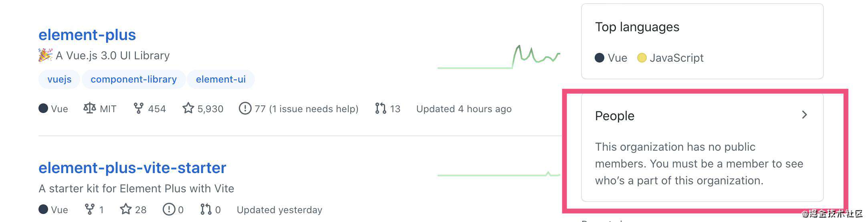Click the MIT license scale icon
This screenshot has width=868, height=222.
coord(90,108)
